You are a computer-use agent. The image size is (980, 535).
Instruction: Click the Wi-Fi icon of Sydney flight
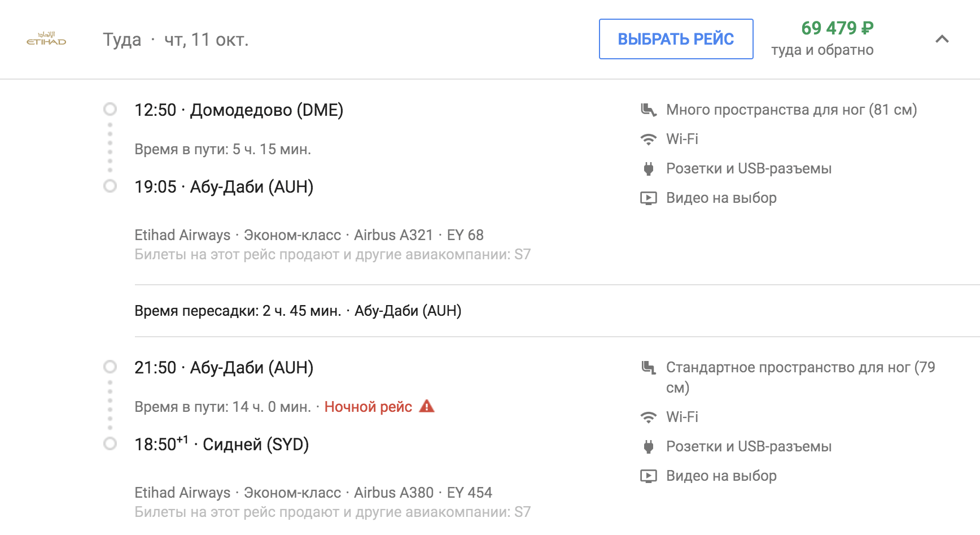[649, 417]
